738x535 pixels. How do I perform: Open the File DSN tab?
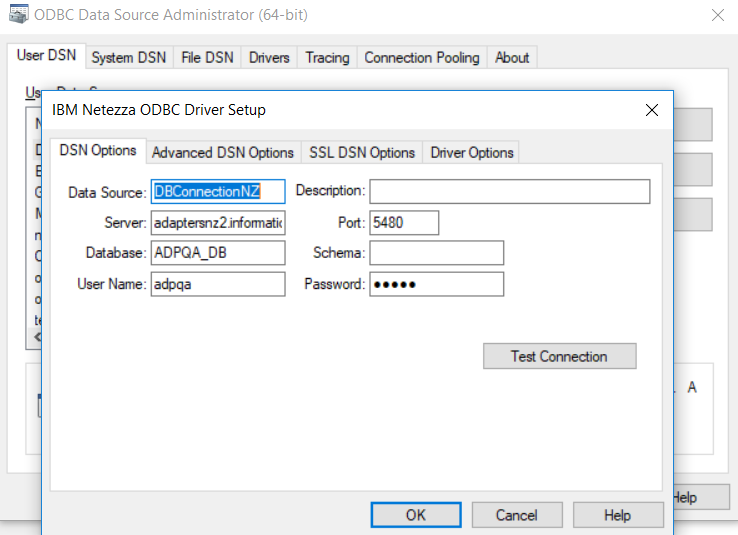[x=207, y=57]
